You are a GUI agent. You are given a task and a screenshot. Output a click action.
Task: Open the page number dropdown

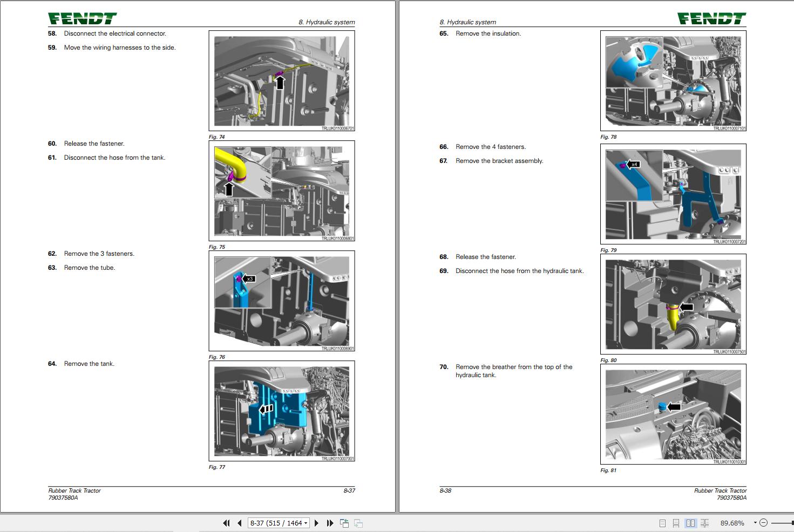(306, 523)
